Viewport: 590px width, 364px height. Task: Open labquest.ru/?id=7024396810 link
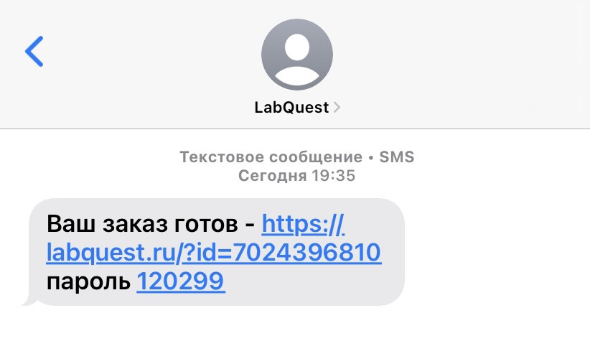tap(214, 252)
